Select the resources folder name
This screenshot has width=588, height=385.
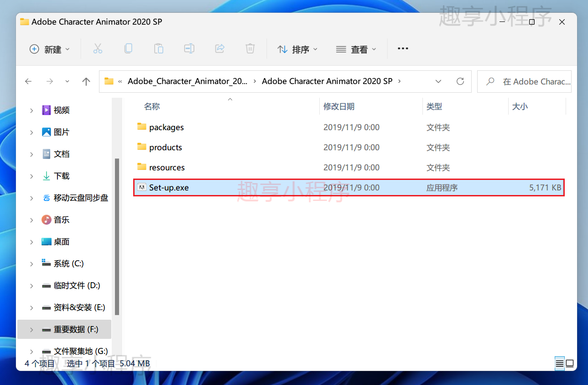point(167,168)
